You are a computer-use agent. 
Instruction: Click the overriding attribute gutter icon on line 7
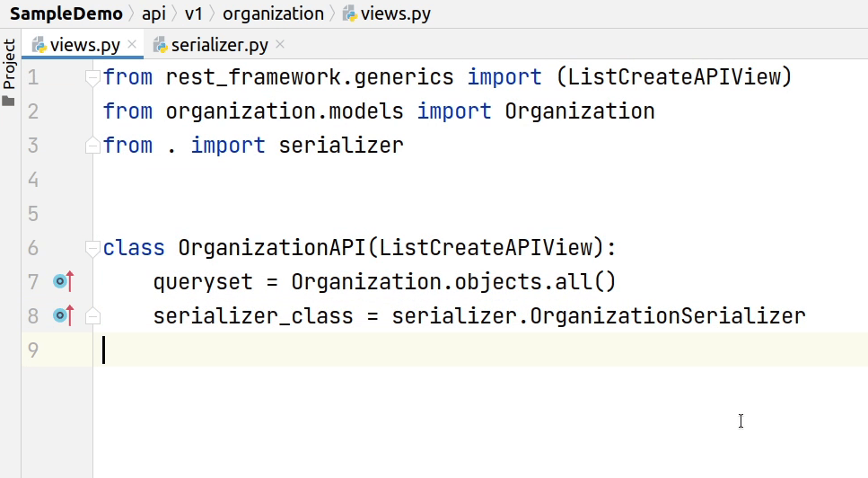click(x=62, y=282)
